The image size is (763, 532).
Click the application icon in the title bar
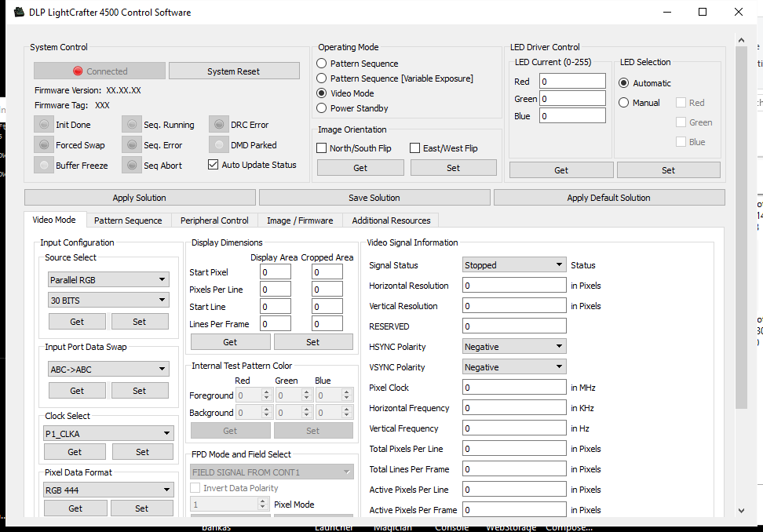tap(19, 12)
